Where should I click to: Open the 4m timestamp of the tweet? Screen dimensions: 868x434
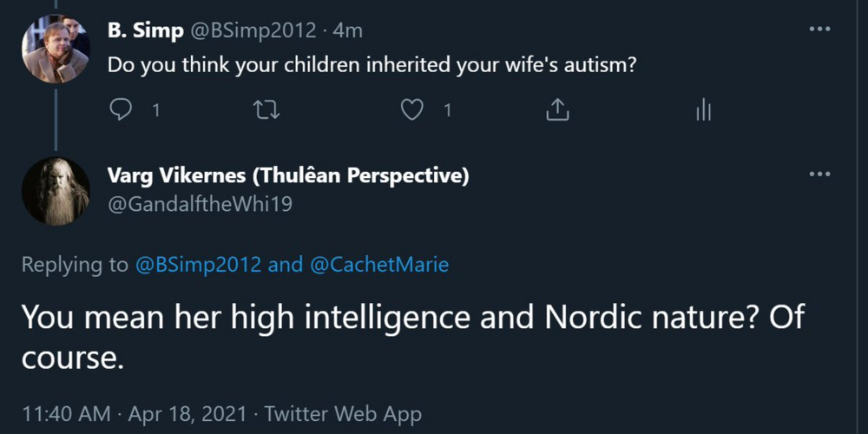coord(349,31)
